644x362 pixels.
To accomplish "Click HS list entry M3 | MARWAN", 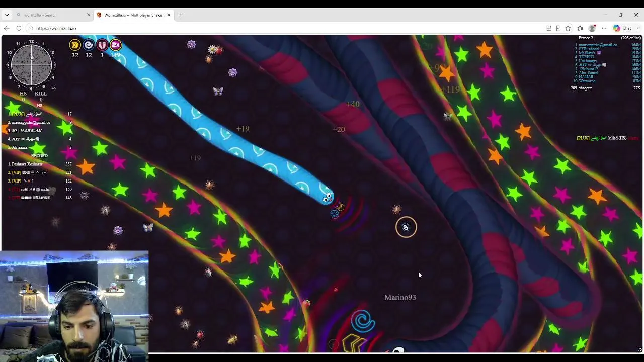I will tap(27, 131).
